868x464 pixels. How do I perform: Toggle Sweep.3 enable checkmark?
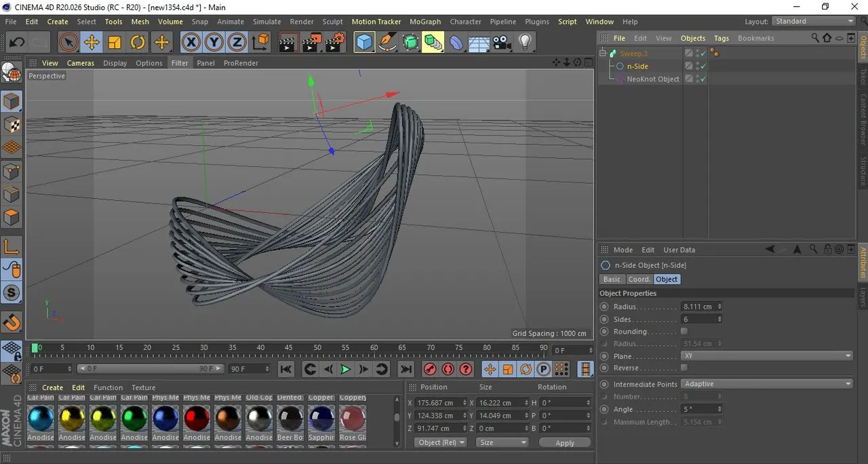(703, 53)
